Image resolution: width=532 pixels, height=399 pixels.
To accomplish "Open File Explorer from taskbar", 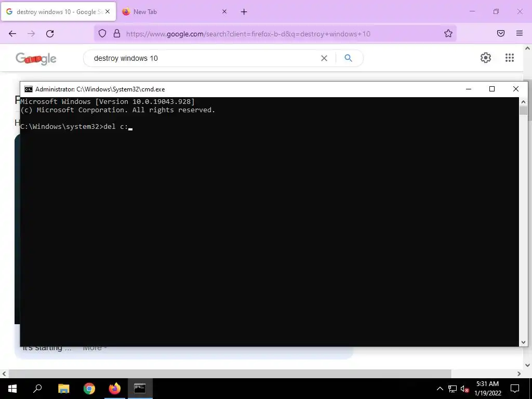I will 63,389.
